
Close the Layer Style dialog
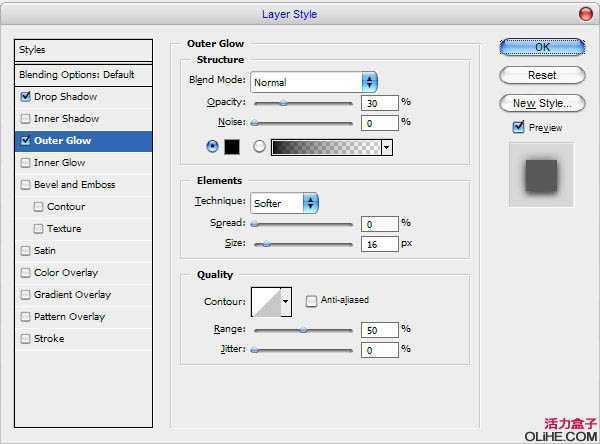585,13
